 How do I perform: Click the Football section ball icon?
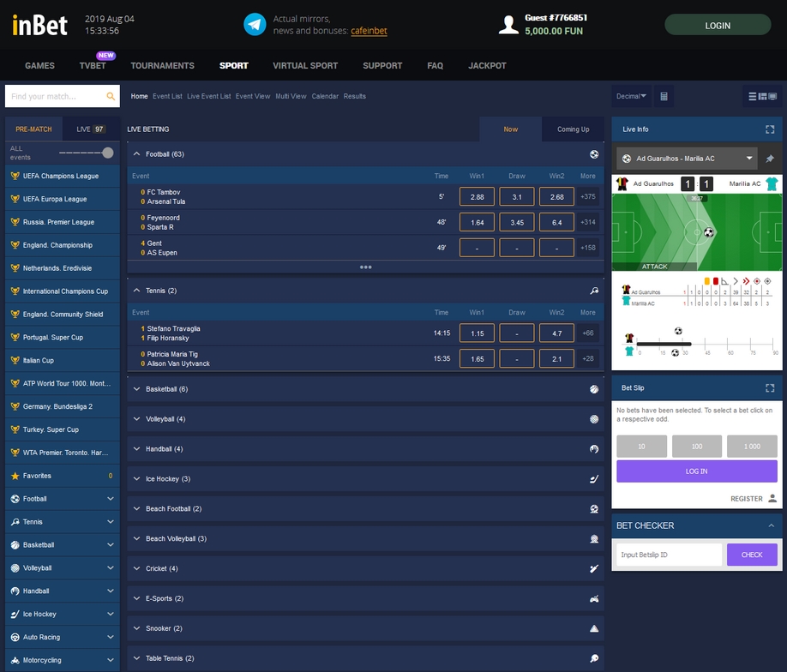pos(594,154)
